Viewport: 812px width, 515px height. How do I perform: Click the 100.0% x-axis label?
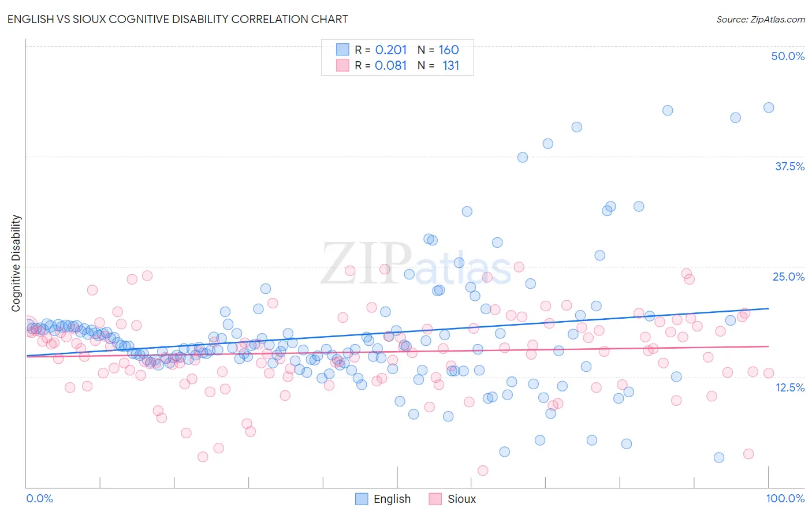point(785,498)
